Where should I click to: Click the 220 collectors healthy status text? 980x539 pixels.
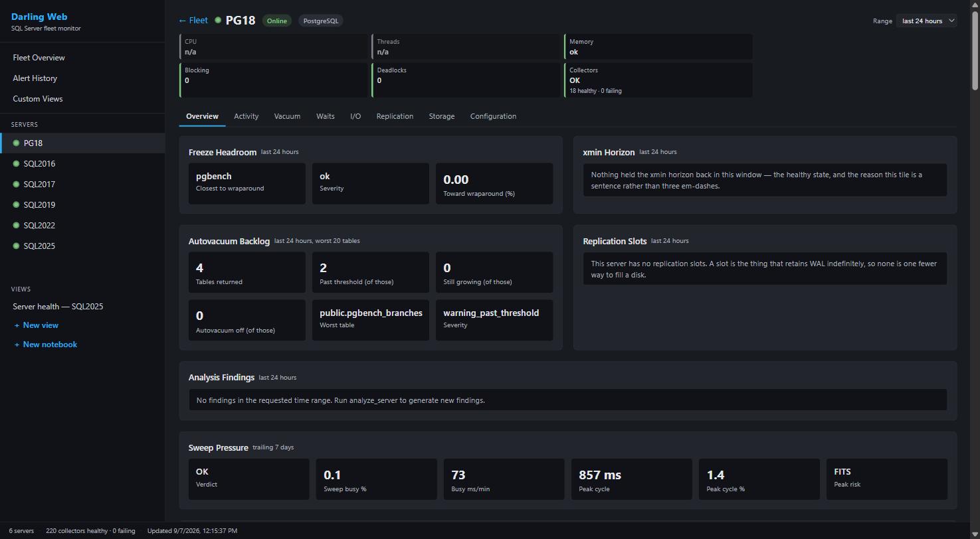pyautogui.click(x=90, y=531)
